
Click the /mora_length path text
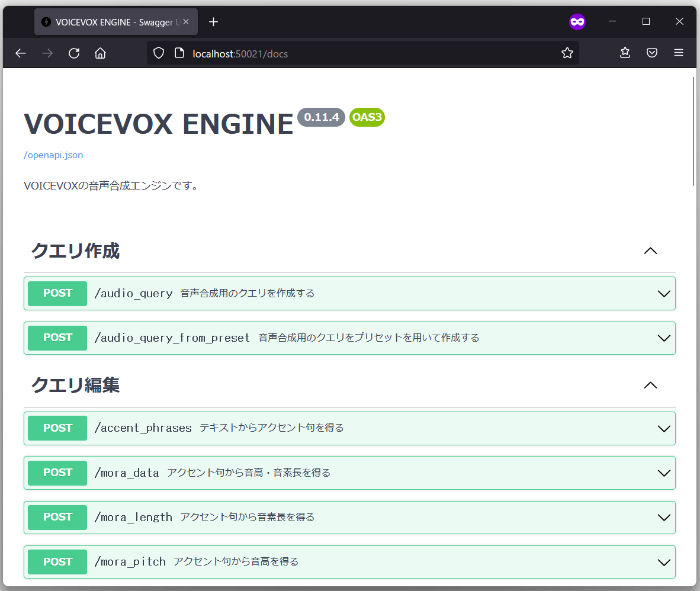pos(133,518)
